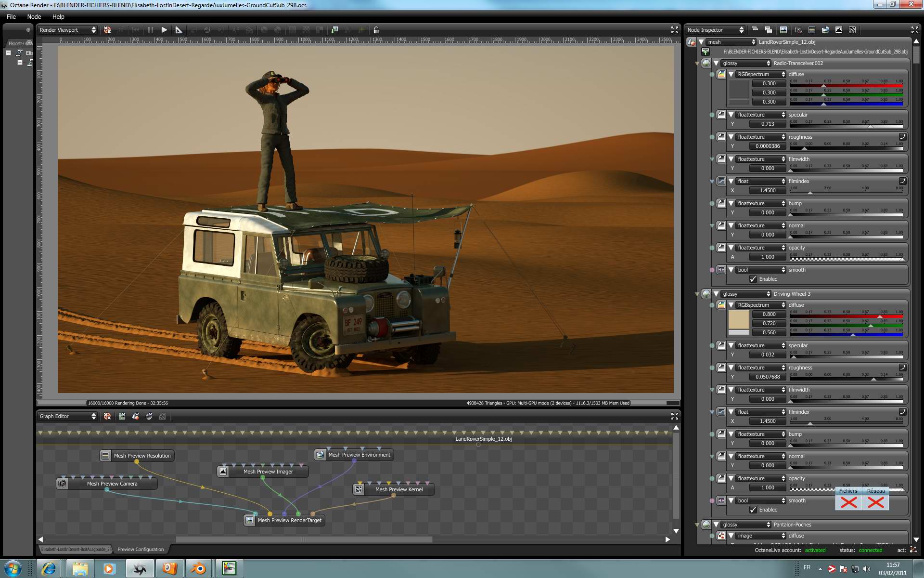
Task: Toggle smooth Enabled for Radio-Transceiver.002
Action: pos(753,279)
